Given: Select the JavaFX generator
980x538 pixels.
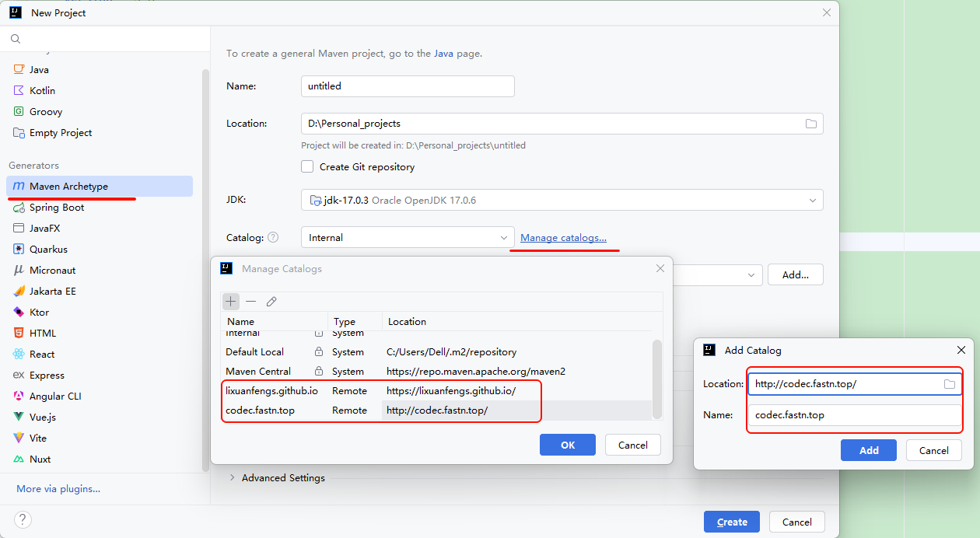Looking at the screenshot, I should click(x=100, y=228).
